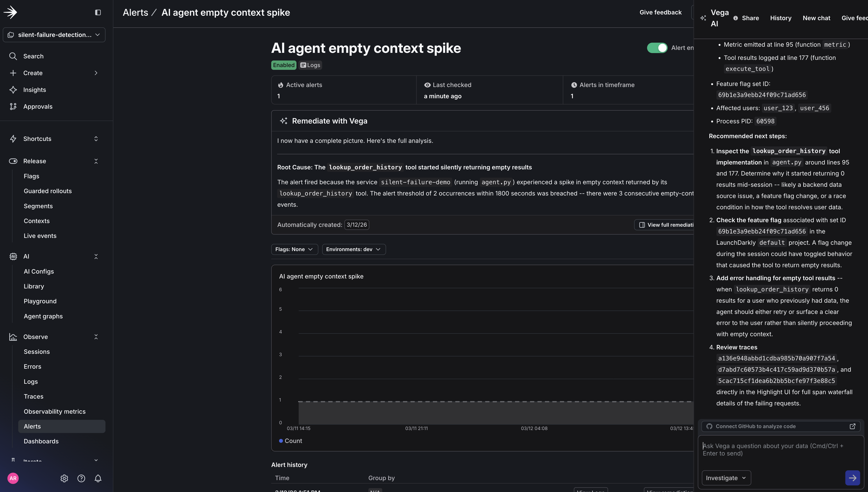Collapse the Release section
Viewport: 868px width, 492px height.
[96, 161]
